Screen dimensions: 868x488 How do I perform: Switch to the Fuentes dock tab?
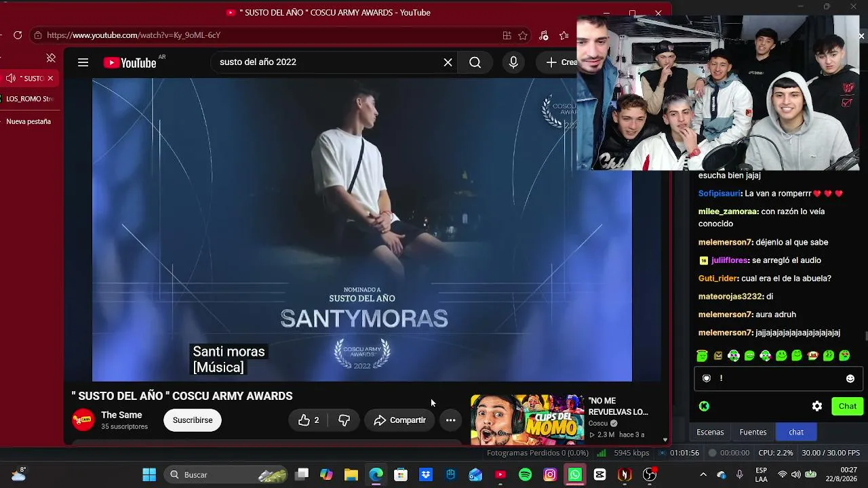[753, 432]
